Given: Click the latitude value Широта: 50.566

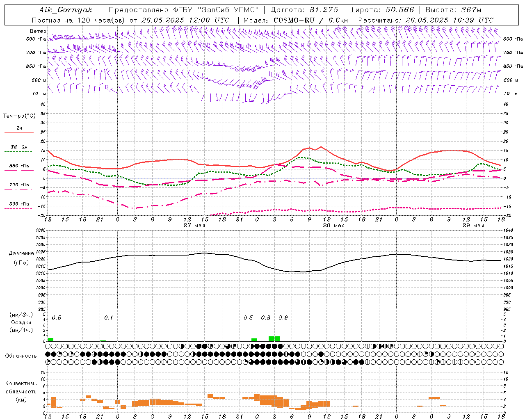Looking at the screenshot, I should tap(382, 10).
